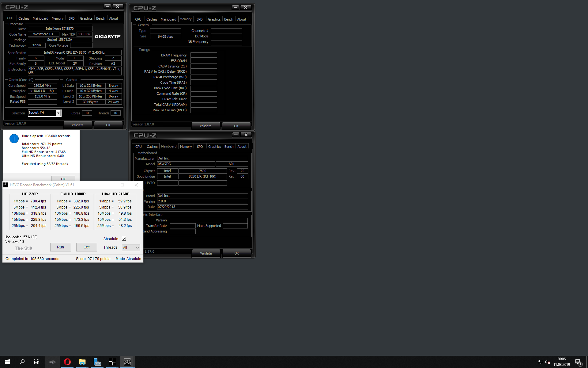Image resolution: width=588 pixels, height=368 pixels.
Task: Click OK in the Mainboard window
Action: tap(236, 253)
